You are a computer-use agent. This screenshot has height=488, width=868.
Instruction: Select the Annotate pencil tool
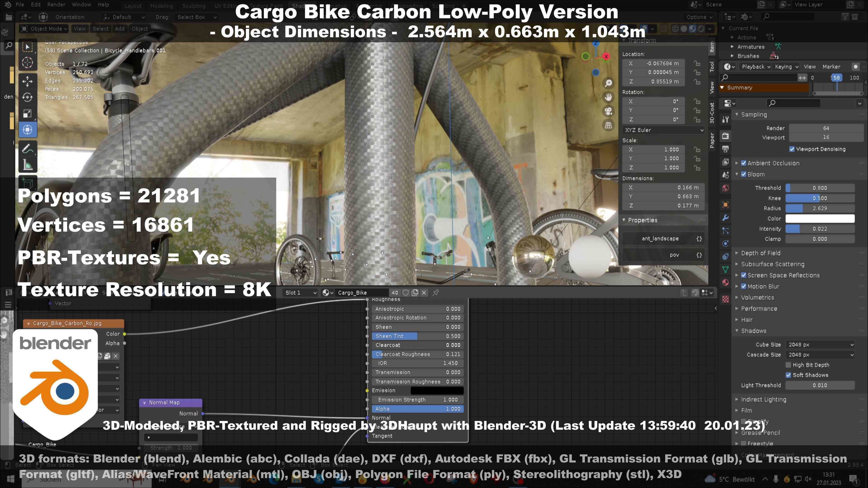(28, 148)
